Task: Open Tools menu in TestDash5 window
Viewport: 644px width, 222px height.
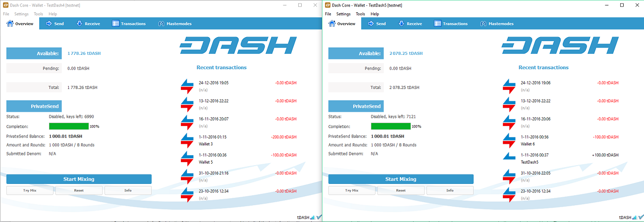Action: [x=360, y=14]
